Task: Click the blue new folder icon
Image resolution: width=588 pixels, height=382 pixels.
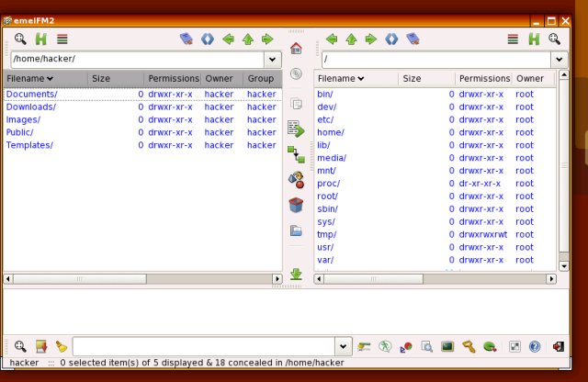Action: (x=296, y=230)
